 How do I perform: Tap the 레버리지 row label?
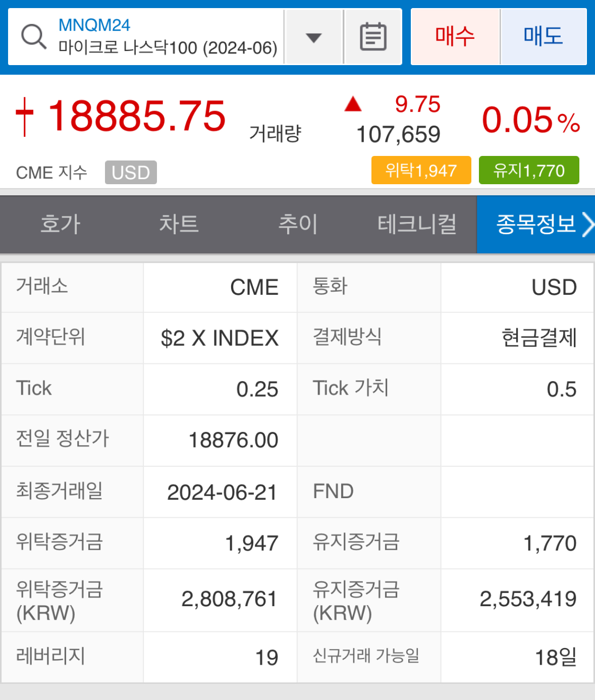(x=50, y=656)
